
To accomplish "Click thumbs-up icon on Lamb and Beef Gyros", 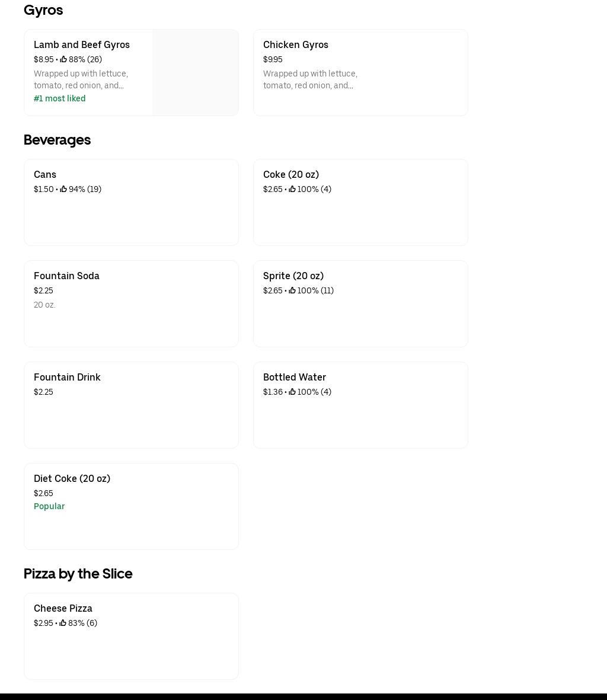I will pos(63,59).
